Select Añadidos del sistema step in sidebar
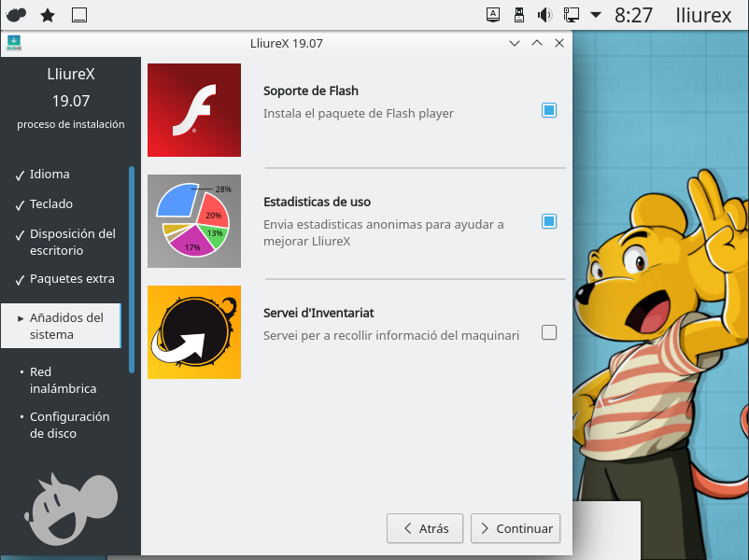The width and height of the screenshot is (749, 560). (65, 326)
